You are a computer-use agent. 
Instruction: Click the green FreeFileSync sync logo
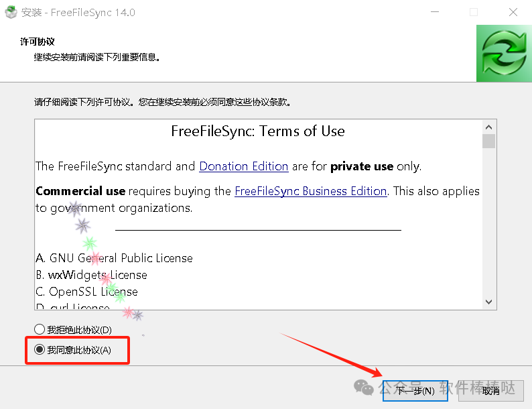click(504, 53)
